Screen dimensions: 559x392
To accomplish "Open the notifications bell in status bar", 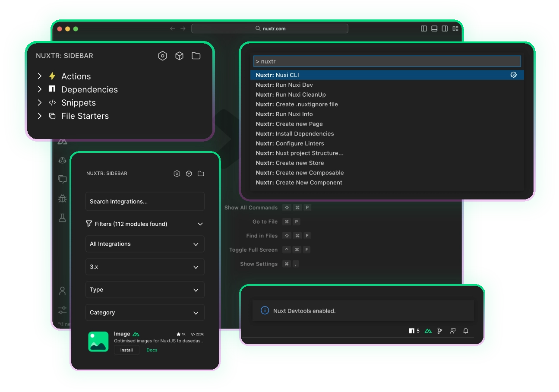I will point(466,331).
